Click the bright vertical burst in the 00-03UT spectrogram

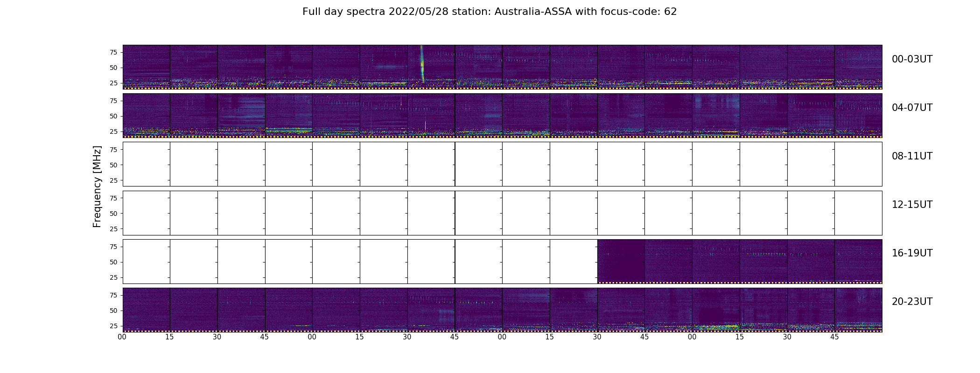[x=422, y=63]
